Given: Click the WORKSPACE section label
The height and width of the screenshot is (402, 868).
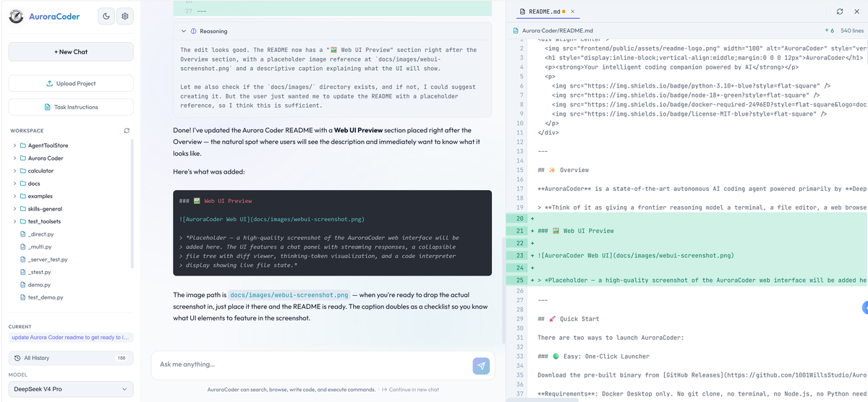Looking at the screenshot, I should (x=27, y=131).
